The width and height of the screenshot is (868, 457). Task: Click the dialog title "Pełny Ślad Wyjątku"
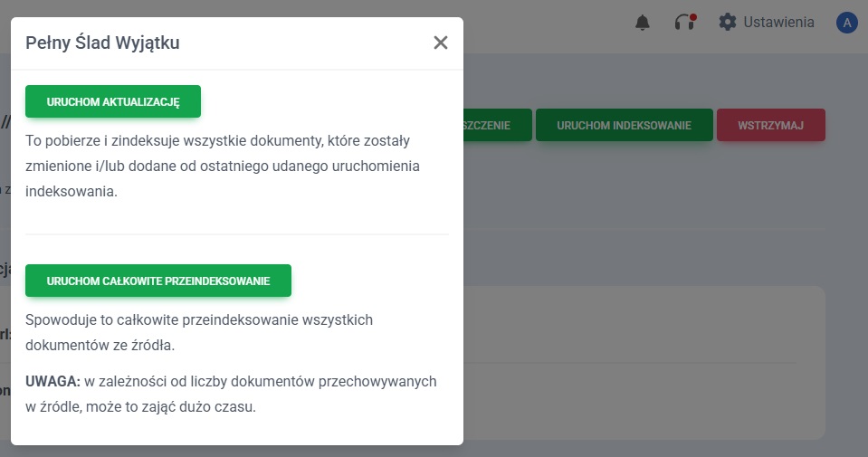point(102,43)
